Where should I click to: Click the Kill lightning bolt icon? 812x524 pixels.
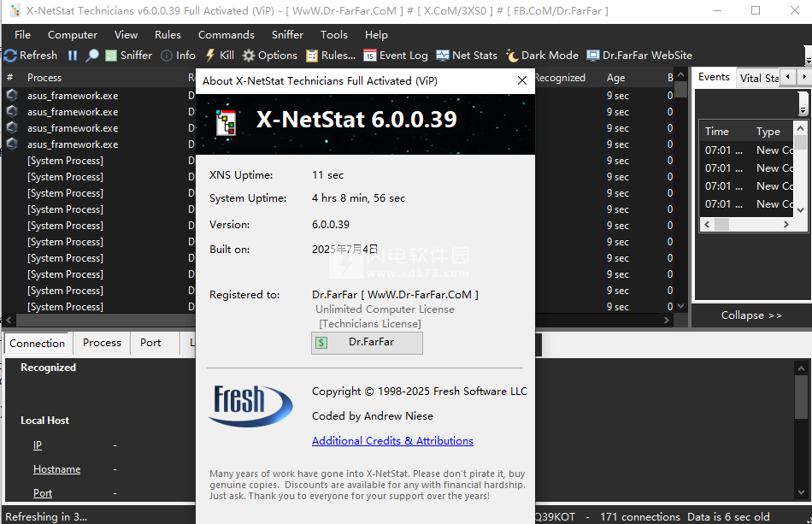(x=210, y=56)
